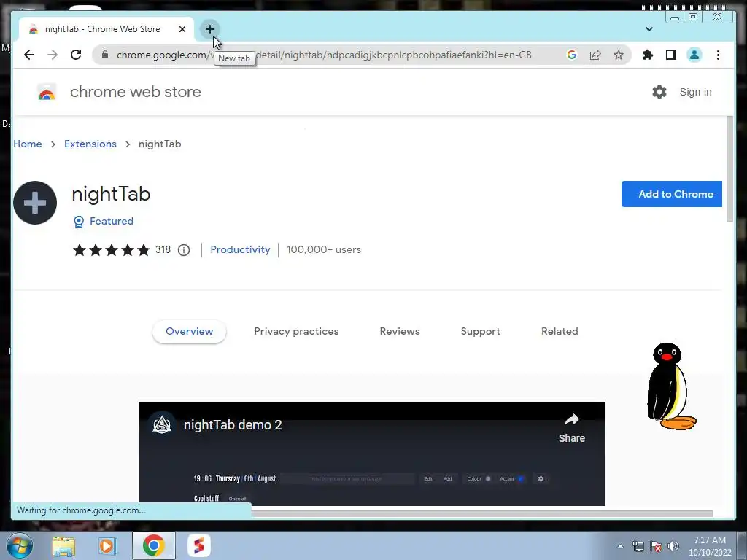The image size is (747, 560).
Task: Click the video Share arrow button
Action: coord(572,428)
